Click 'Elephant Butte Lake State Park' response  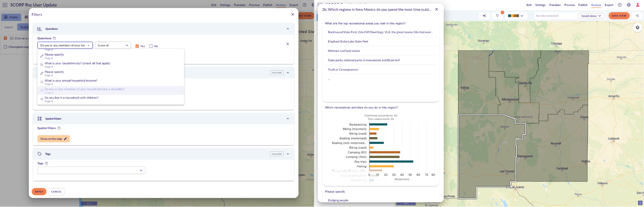pos(348,41)
